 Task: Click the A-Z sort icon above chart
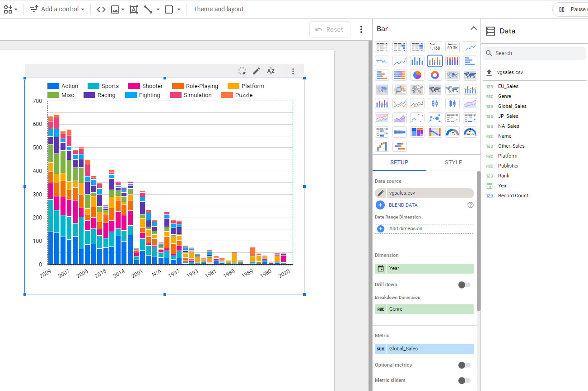point(271,71)
